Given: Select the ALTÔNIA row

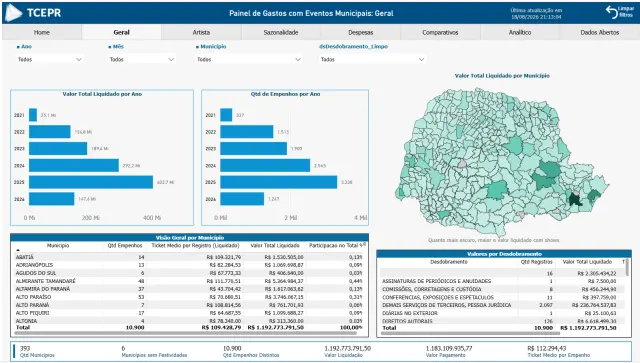Looking at the screenshot, I should point(189,321).
